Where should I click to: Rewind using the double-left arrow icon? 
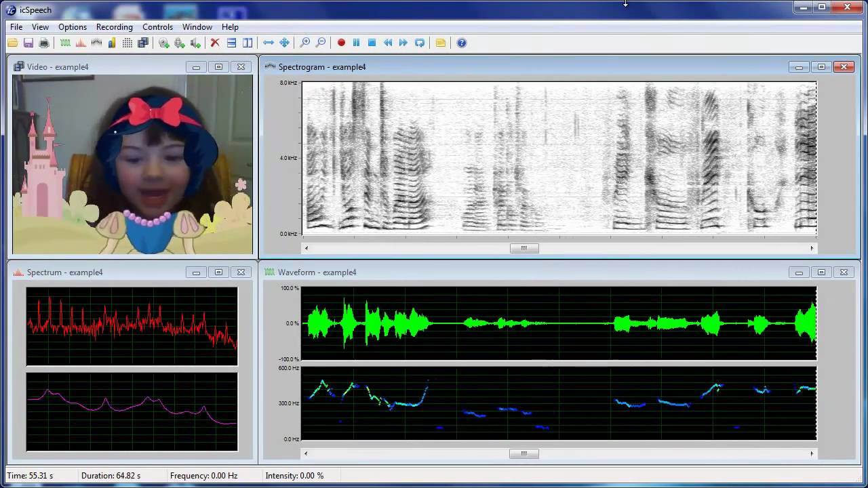[388, 43]
